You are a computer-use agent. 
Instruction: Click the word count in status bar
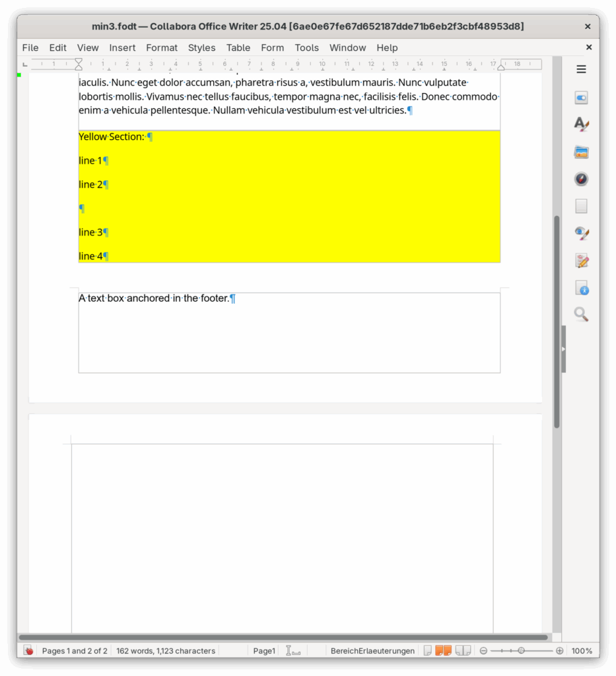point(166,651)
